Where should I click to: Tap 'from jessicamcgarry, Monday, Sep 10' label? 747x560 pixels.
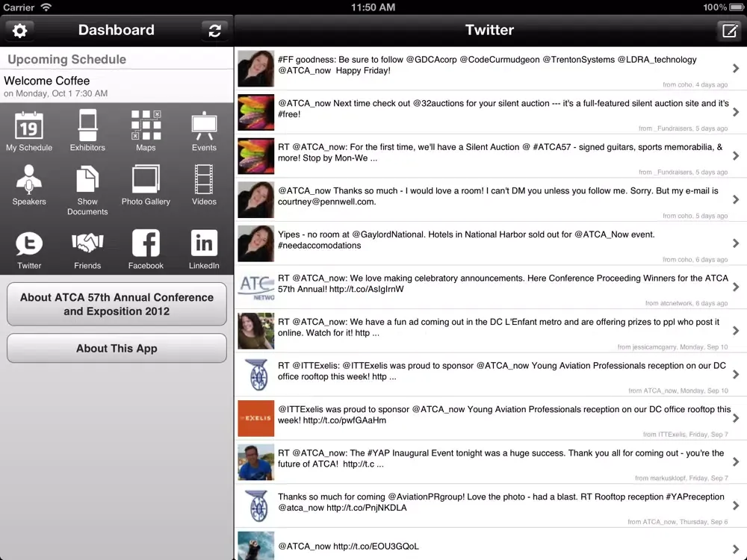672,347
